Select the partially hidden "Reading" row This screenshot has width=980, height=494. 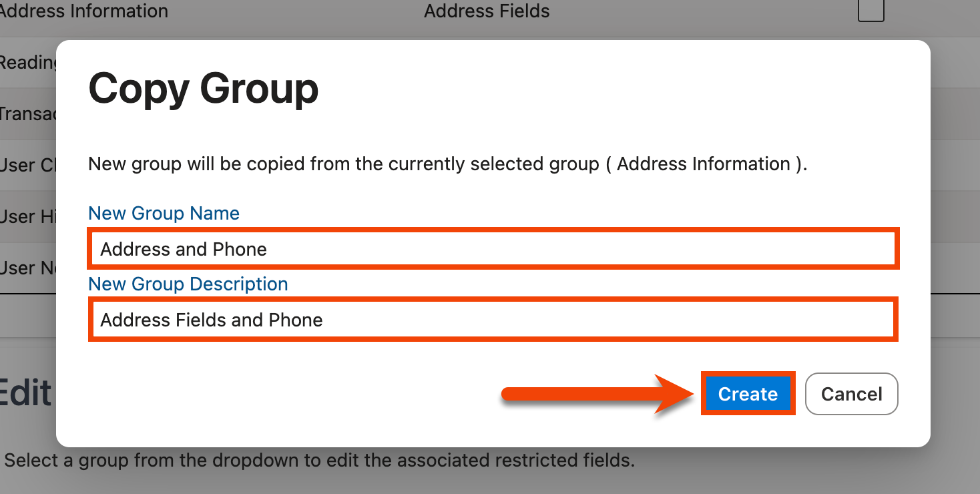point(28,63)
